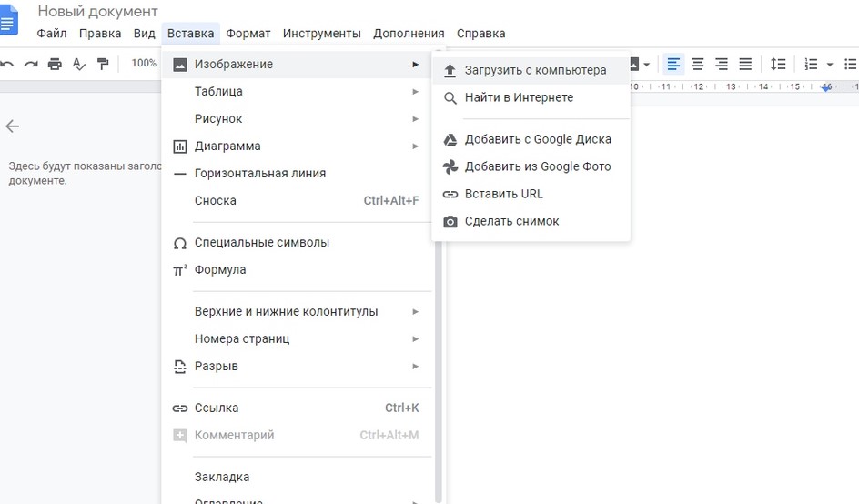Viewport: 859px width, 504px height.
Task: Justify the text alignment
Action: tap(745, 64)
